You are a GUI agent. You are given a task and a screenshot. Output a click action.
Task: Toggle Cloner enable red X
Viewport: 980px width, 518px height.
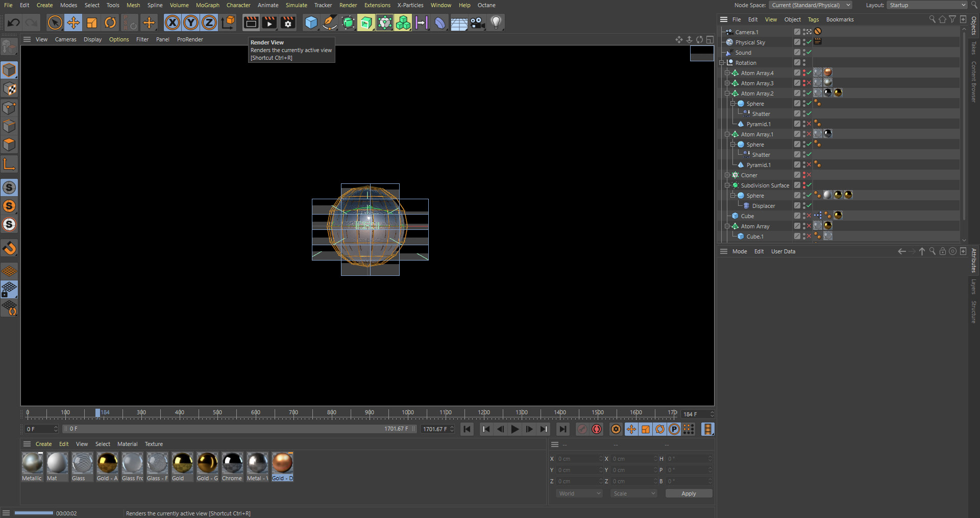click(x=809, y=175)
